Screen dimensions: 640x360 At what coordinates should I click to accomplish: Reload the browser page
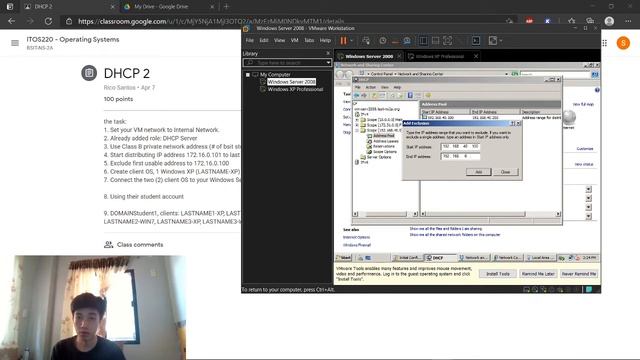tap(48, 21)
